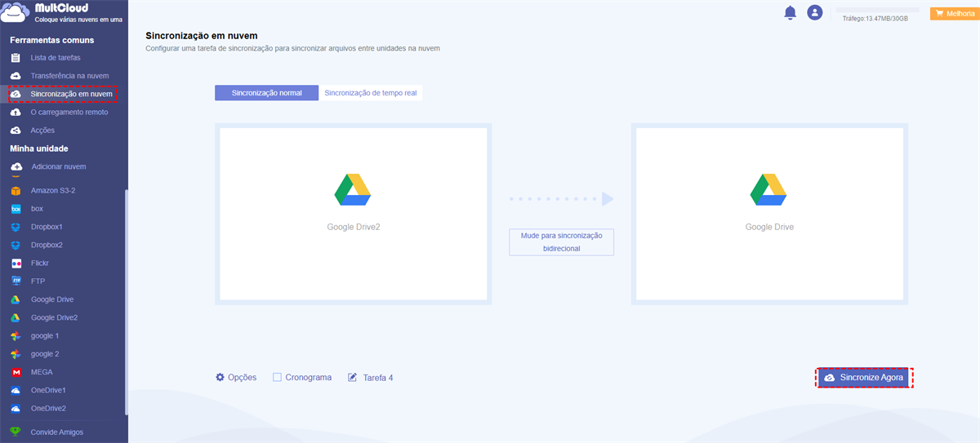Click the Transferência na nuvem cloud icon

pos(16,76)
